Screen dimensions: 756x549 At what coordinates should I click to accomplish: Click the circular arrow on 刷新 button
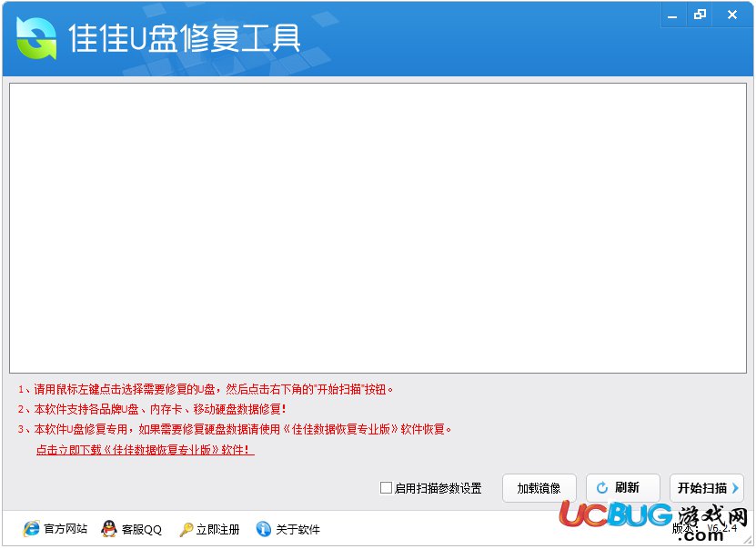tap(601, 488)
